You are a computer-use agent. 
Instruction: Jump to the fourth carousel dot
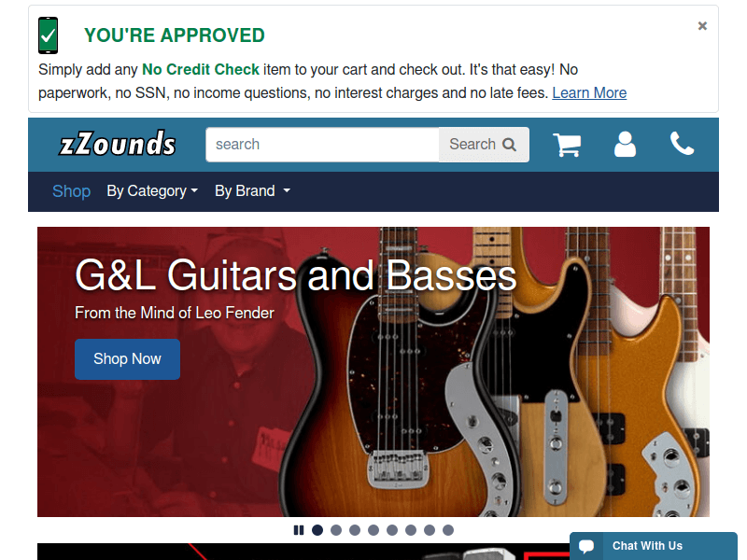373,530
